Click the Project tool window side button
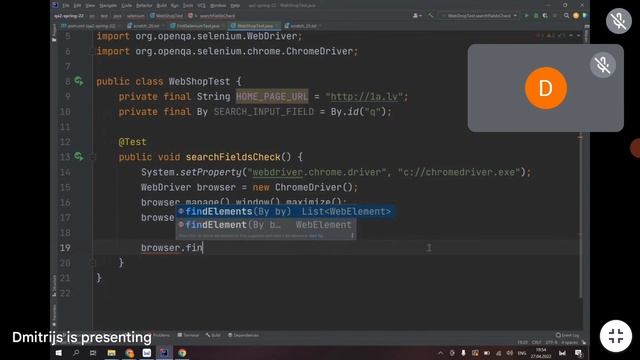 [54, 33]
